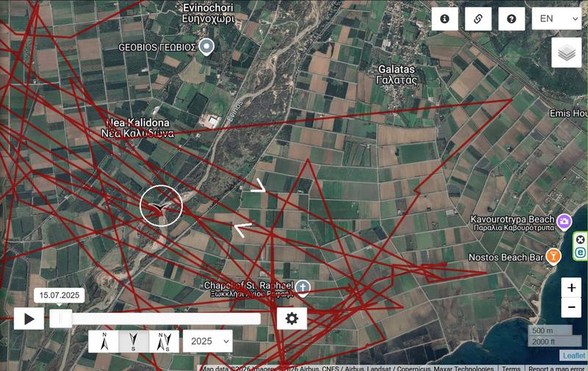Click the GEOBIOS location pin
The width and height of the screenshot is (588, 371).
pyautogui.click(x=207, y=47)
